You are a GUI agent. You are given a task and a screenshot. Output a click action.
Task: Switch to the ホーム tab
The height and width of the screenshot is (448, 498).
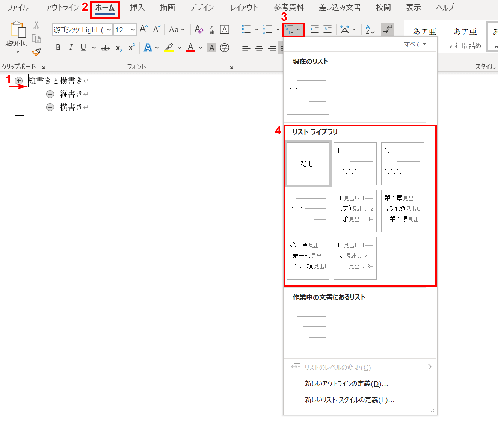tap(105, 8)
